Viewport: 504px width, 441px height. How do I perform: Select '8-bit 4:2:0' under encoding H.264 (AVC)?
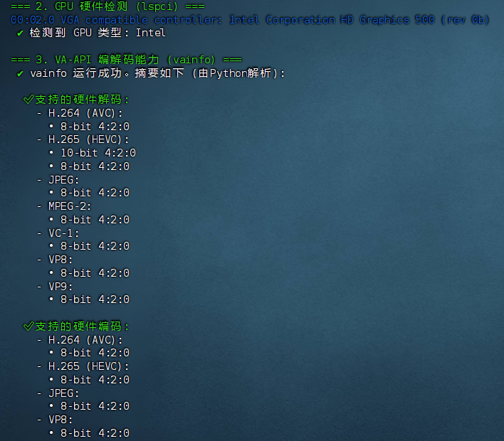(x=95, y=353)
